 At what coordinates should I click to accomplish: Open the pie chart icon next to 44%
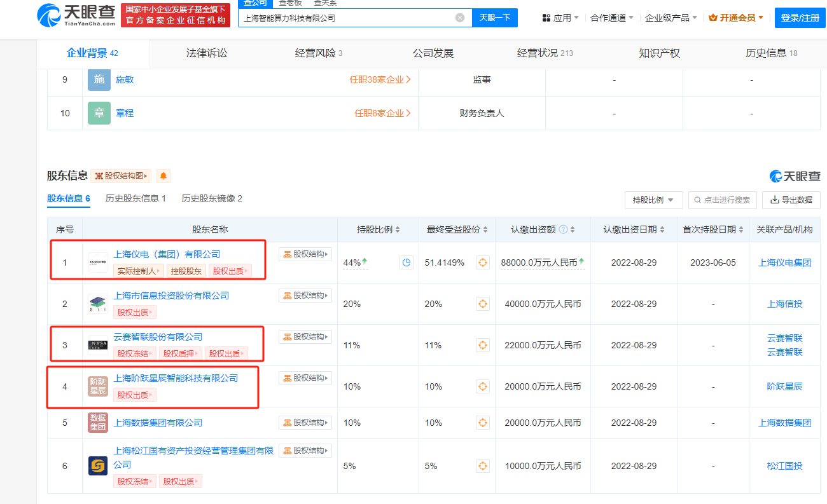pos(407,262)
